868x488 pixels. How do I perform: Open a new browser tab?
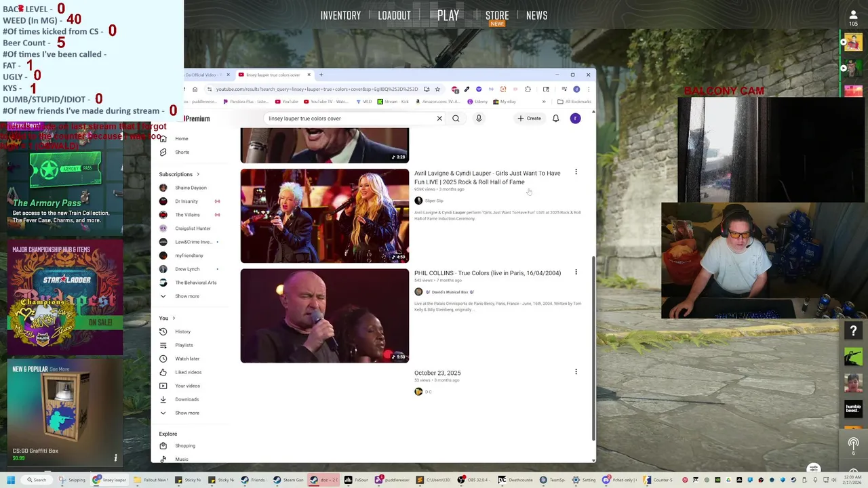coord(321,75)
